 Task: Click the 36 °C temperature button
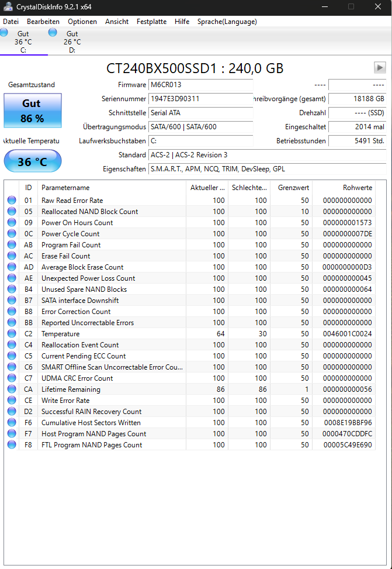(33, 161)
